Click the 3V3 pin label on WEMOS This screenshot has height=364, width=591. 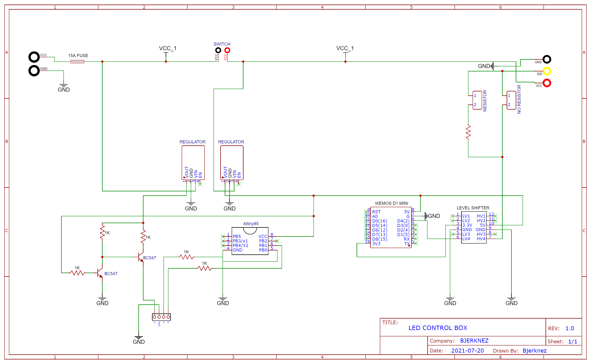coord(376,244)
